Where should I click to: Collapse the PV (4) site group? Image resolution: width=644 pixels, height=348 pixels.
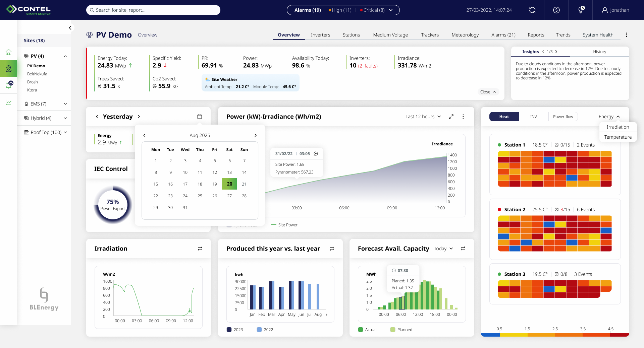(x=65, y=56)
